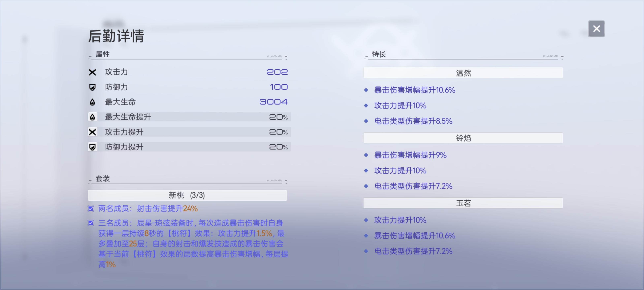
Task: Click the 最大生命 droplet icon
Action: (92, 102)
